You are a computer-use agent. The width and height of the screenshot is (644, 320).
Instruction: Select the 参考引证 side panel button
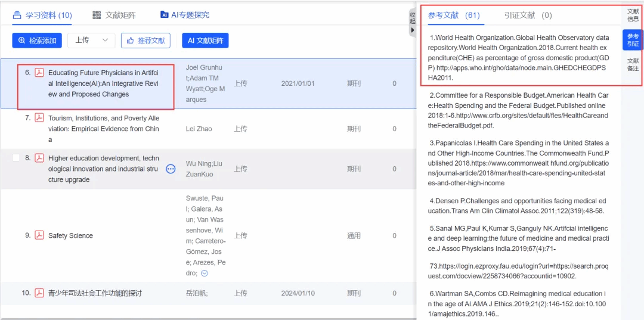pyautogui.click(x=633, y=40)
